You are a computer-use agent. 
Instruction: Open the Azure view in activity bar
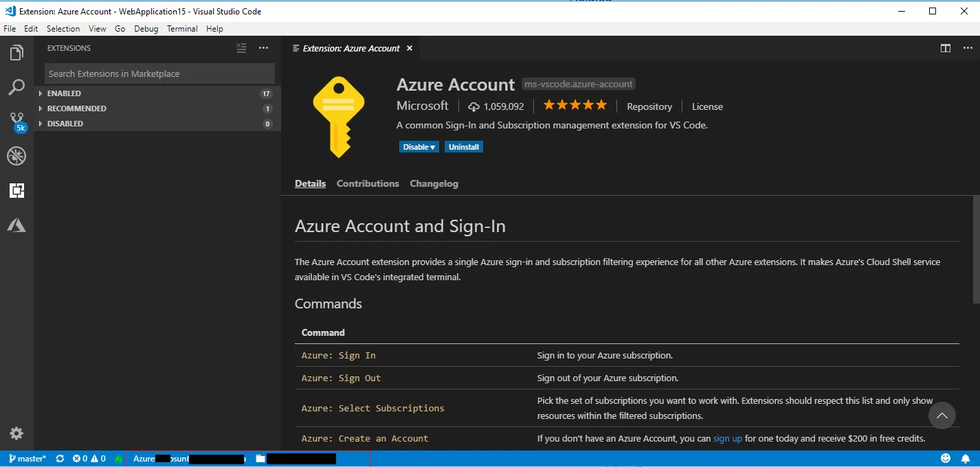pyautogui.click(x=16, y=225)
